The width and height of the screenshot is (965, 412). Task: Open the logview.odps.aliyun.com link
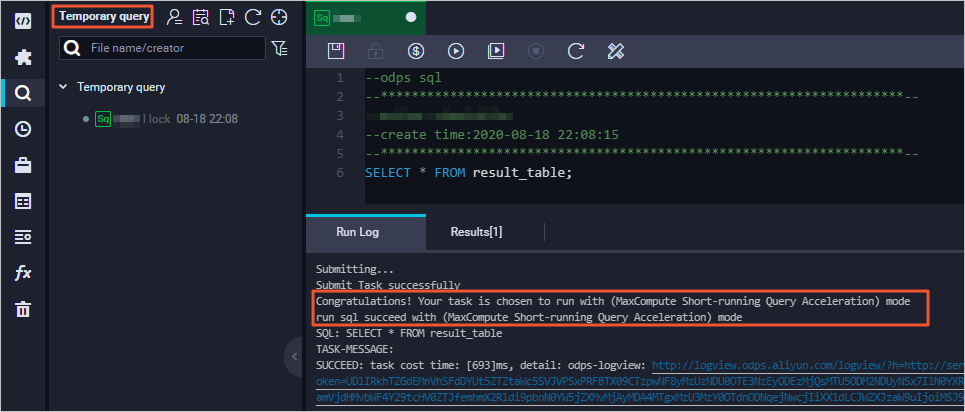coord(808,366)
